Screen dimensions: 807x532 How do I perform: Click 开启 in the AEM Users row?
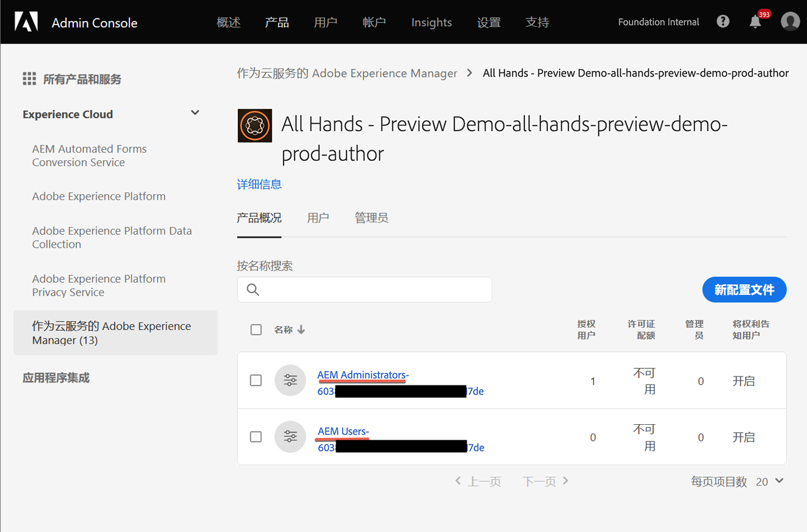pyautogui.click(x=744, y=437)
